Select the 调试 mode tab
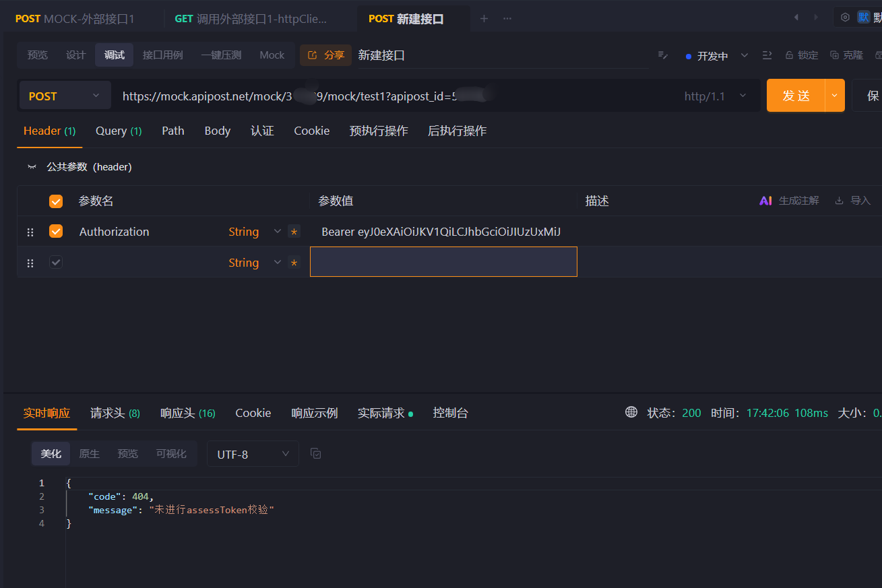 tap(115, 55)
